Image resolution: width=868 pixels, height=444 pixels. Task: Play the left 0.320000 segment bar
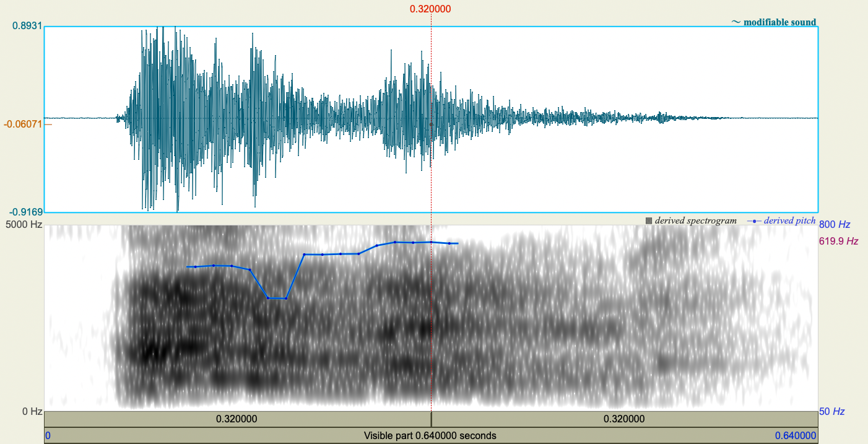click(x=236, y=419)
